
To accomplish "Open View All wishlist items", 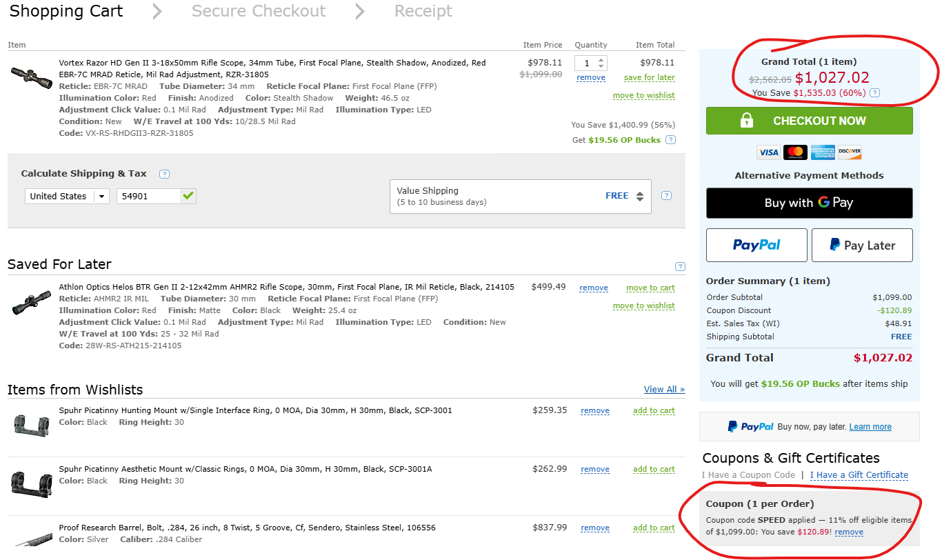I will (664, 390).
